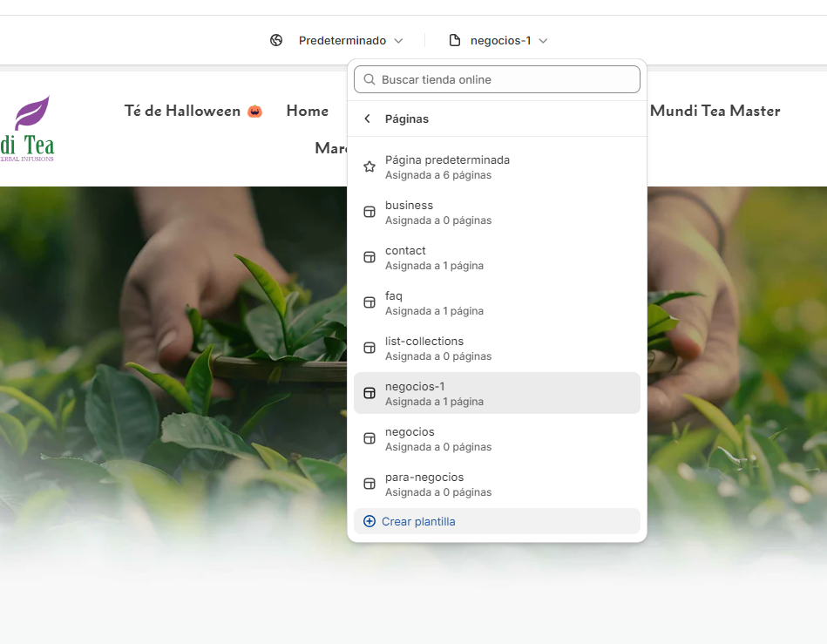Select the para-negocios template
Screen dimensions: 827x644
click(x=497, y=485)
